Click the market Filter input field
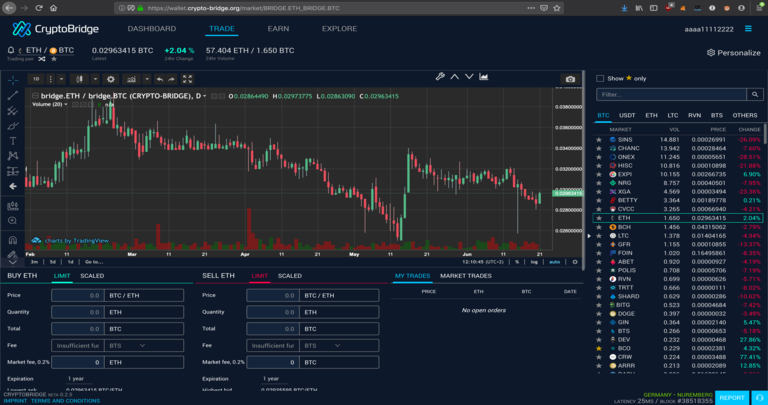The image size is (768, 405). click(x=672, y=94)
